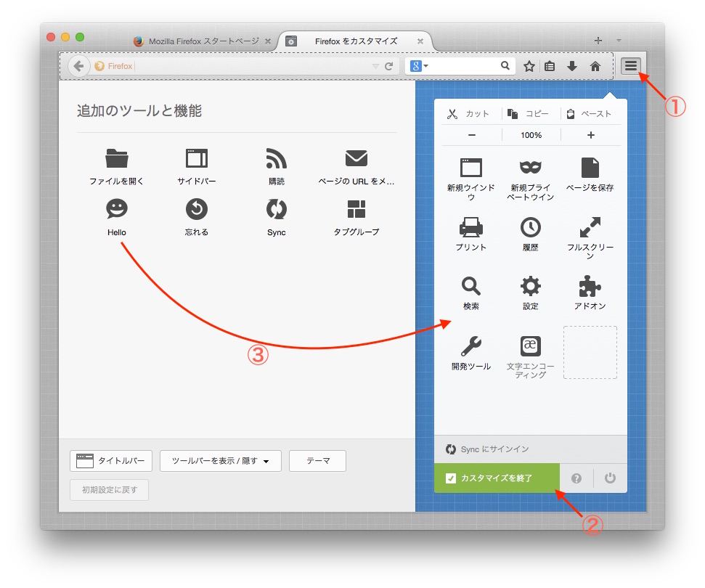The height and width of the screenshot is (588, 705).
Task: Open the hamburger menu button
Action: click(x=631, y=66)
